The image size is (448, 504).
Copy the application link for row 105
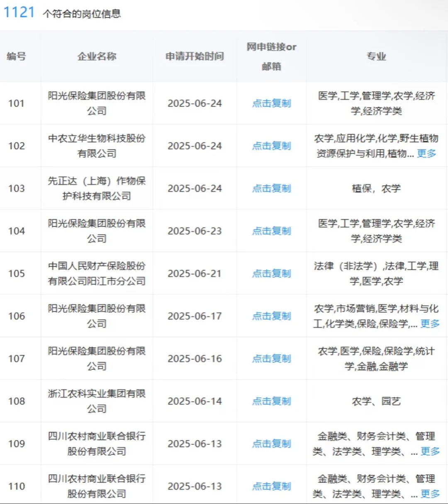(x=272, y=274)
